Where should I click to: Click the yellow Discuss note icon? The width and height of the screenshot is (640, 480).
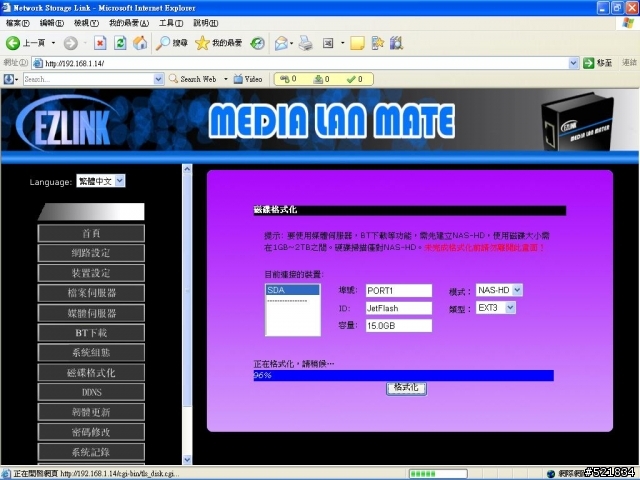tap(357, 43)
